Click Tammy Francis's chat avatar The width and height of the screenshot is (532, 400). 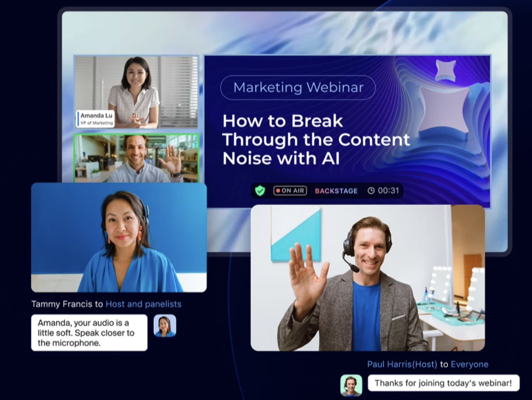[x=165, y=326]
